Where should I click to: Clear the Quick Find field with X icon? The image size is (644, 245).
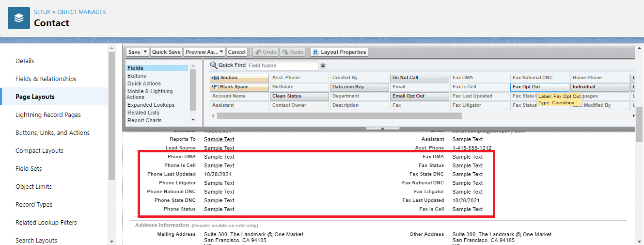pos(323,66)
